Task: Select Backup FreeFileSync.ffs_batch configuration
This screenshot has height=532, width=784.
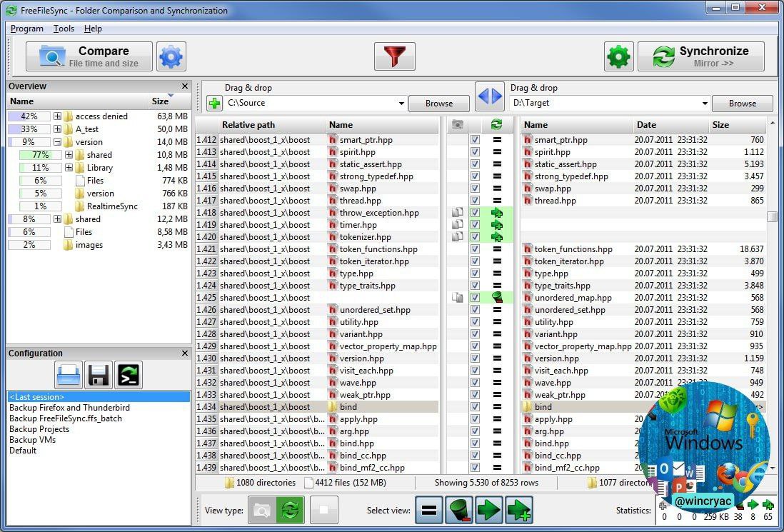Action: 66,418
